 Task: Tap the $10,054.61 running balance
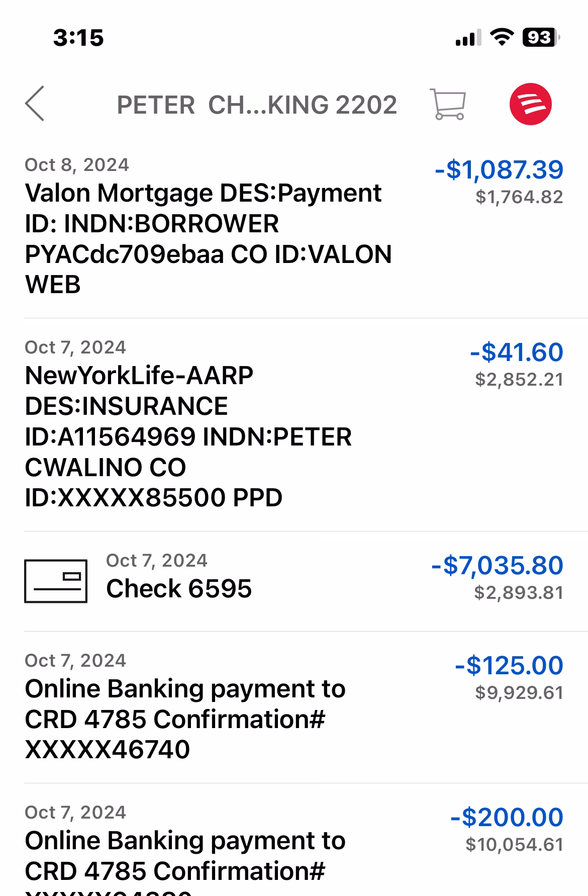pyautogui.click(x=514, y=845)
